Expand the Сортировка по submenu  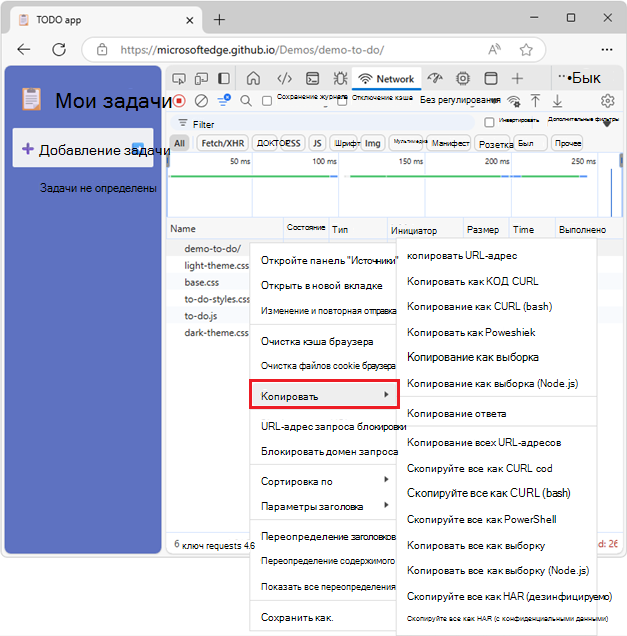pos(324,481)
